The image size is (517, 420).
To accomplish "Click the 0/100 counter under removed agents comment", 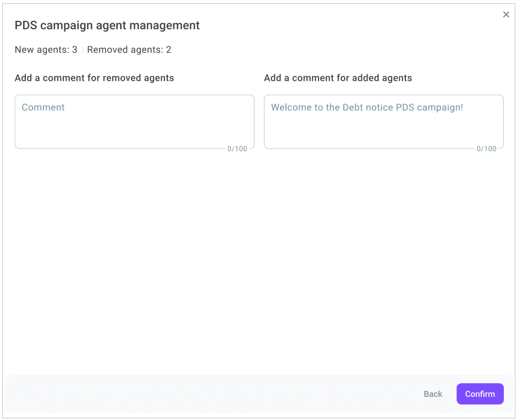I will point(237,148).
